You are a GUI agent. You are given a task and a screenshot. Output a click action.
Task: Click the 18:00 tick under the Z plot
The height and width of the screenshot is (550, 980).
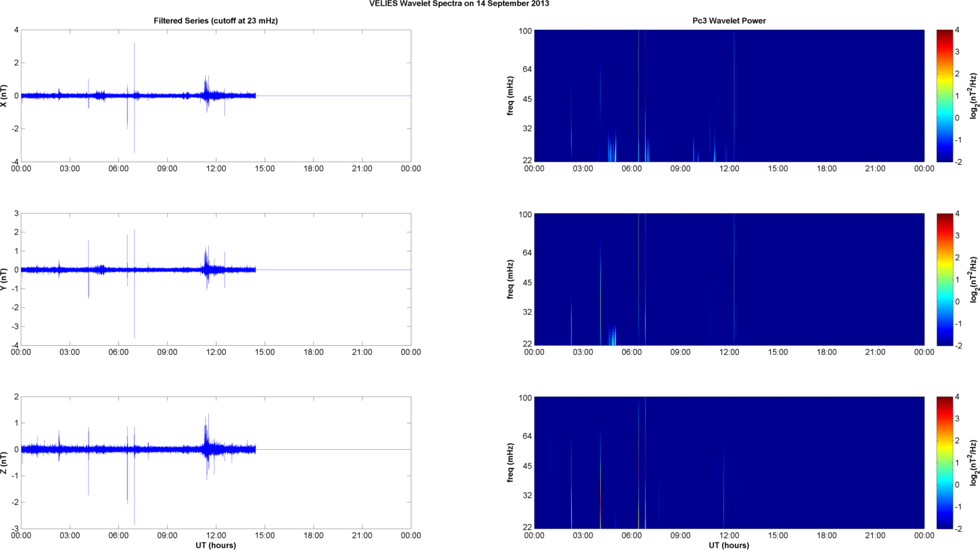[314, 535]
